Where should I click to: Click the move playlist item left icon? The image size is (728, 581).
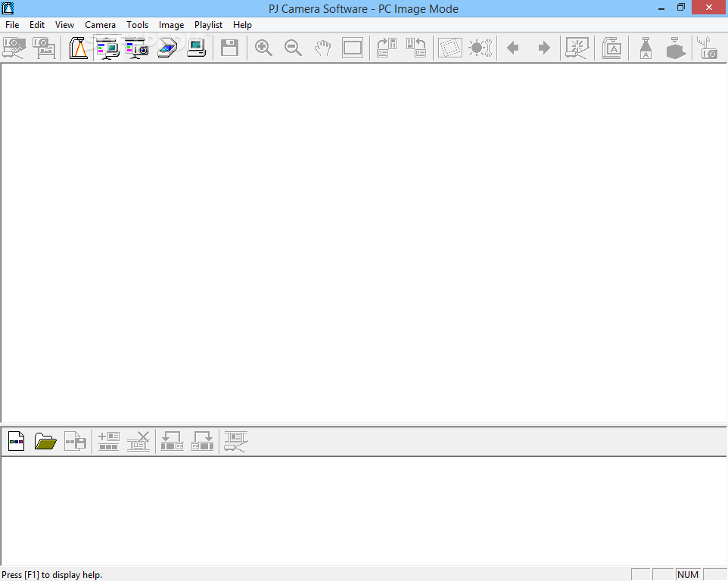(173, 441)
